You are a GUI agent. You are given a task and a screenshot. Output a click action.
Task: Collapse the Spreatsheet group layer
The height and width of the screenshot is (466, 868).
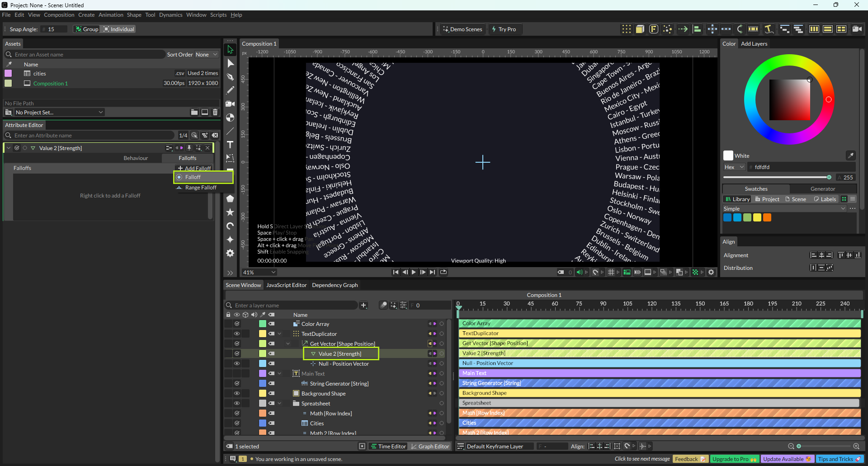point(279,404)
